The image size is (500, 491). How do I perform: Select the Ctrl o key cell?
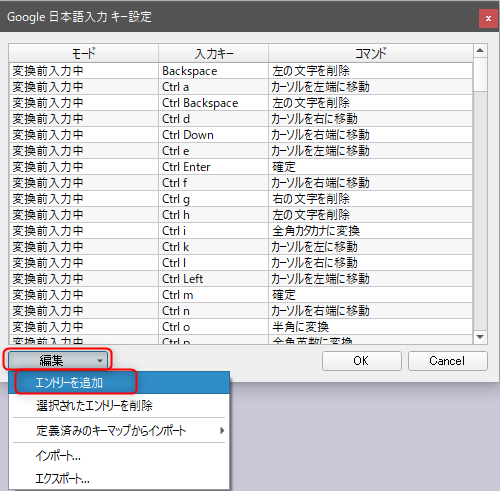(x=214, y=327)
